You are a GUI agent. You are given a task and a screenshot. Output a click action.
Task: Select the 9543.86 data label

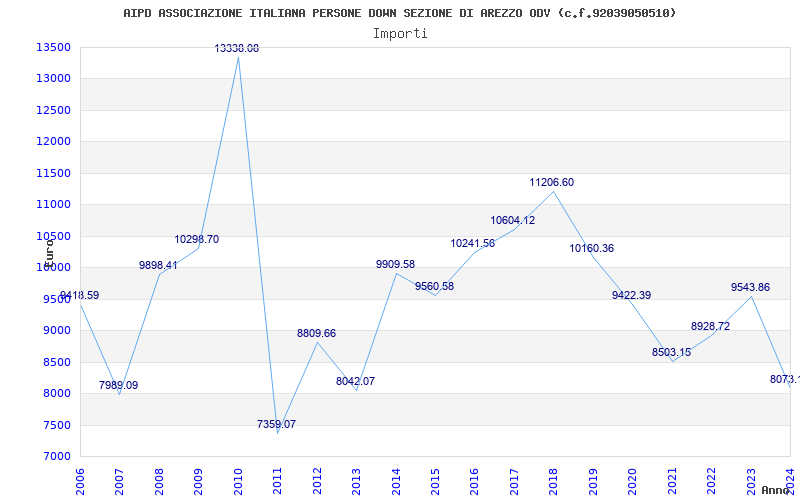(x=751, y=287)
